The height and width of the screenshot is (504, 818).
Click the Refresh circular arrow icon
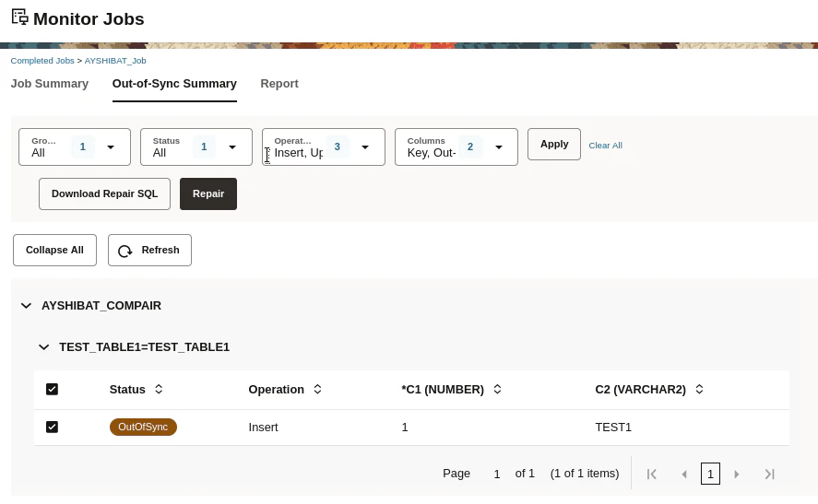tap(125, 251)
